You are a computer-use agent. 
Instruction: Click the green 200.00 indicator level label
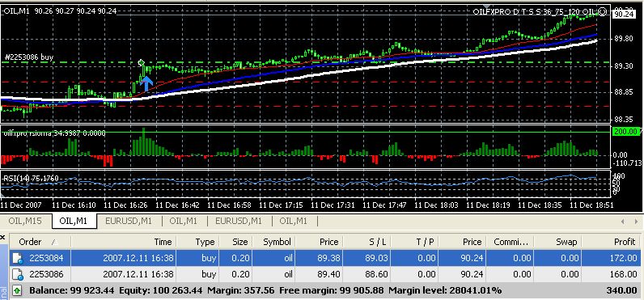point(626,132)
